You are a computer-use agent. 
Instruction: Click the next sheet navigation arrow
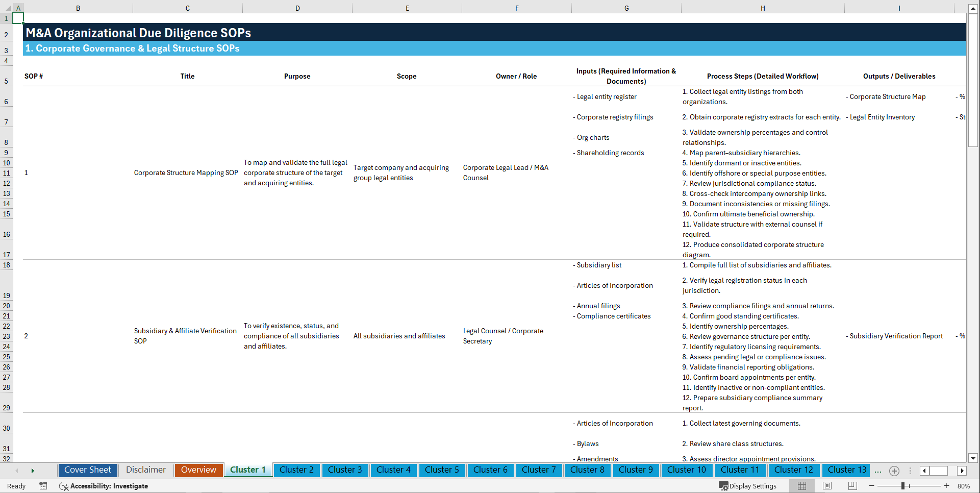click(33, 471)
